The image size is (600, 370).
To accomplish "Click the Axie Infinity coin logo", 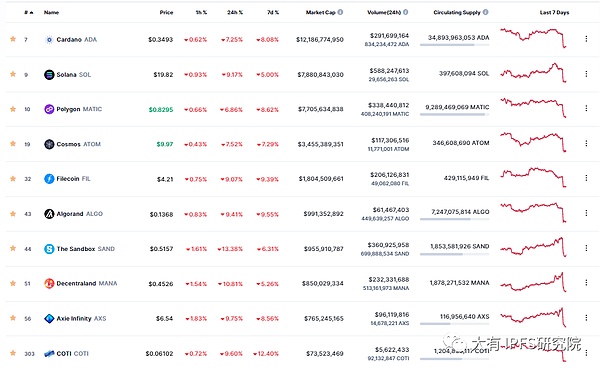I will [x=49, y=318].
